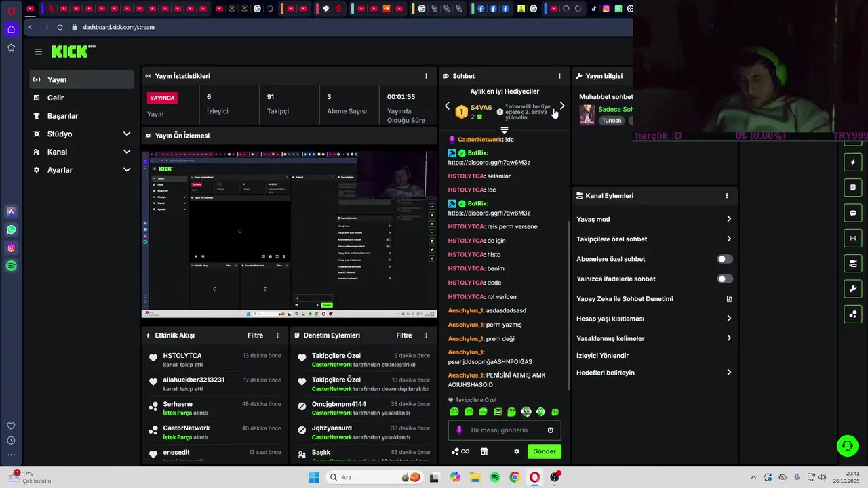Collapse the top gifters section handle
This screenshot has height=488, width=868.
(504, 130)
